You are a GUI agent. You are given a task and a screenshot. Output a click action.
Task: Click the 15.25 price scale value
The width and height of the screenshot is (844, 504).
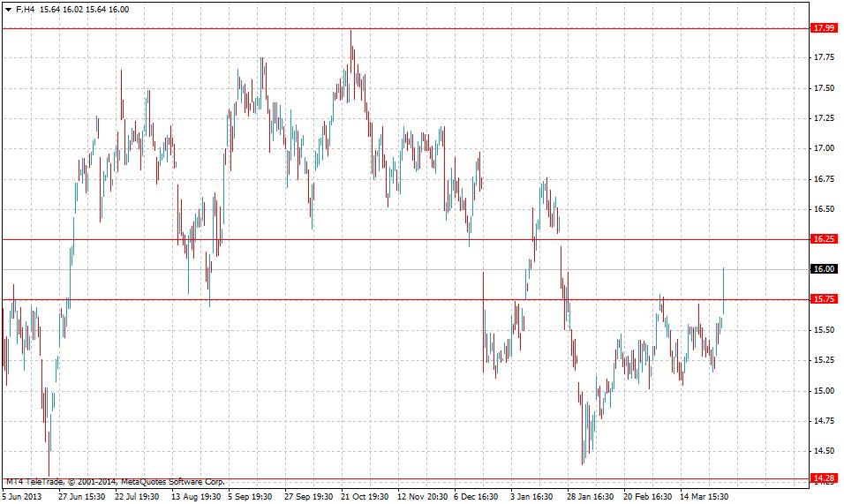(x=824, y=360)
